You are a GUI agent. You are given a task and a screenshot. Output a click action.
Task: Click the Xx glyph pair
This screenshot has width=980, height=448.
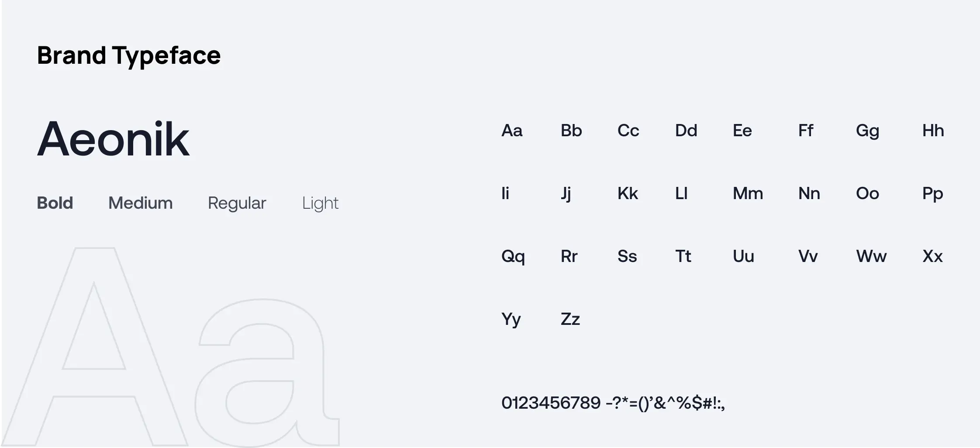pyautogui.click(x=932, y=256)
